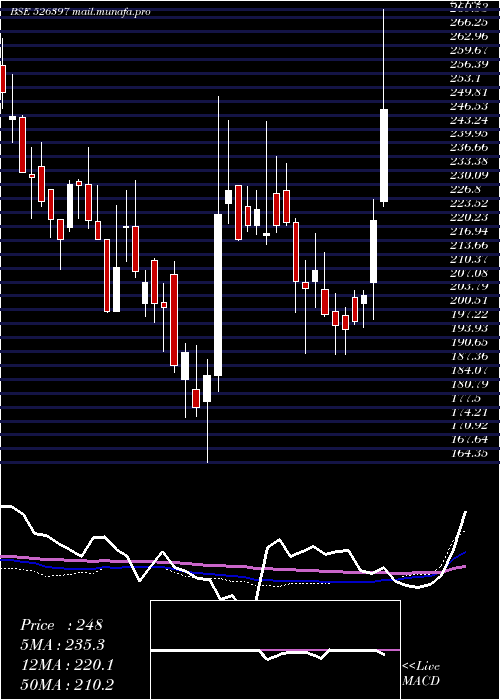Click the 164.35 price axis label
Image resolution: width=500 pixels, height=700 pixels.
pos(470,454)
